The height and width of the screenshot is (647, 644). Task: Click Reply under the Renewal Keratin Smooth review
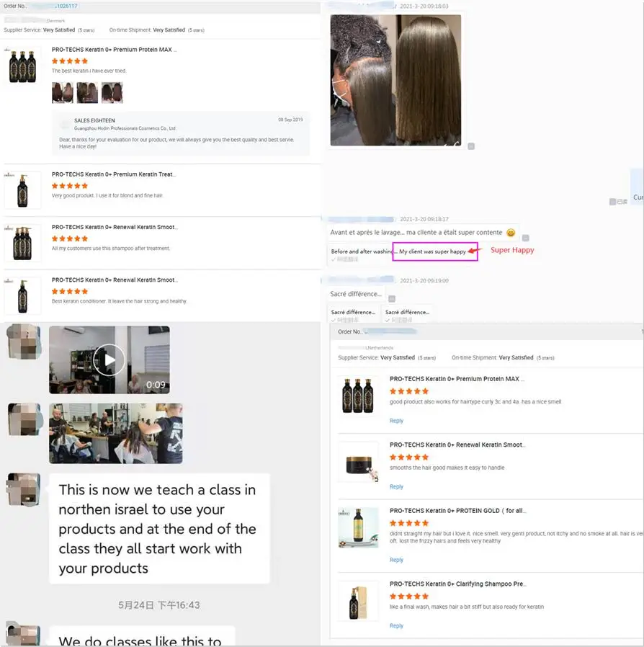396,486
